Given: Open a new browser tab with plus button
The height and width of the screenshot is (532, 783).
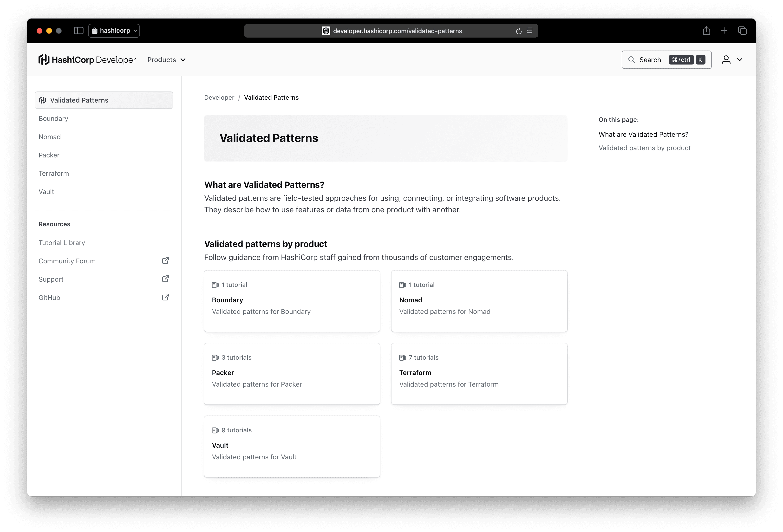Looking at the screenshot, I should click(x=724, y=30).
